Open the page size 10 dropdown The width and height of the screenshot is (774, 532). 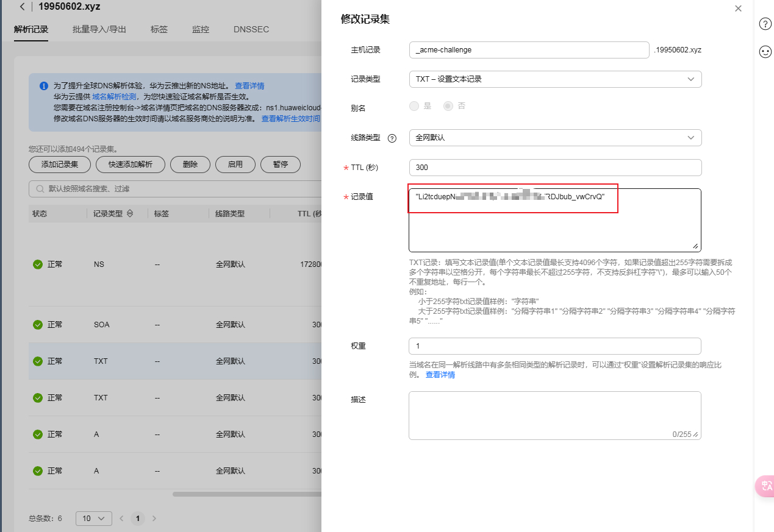[x=93, y=519]
